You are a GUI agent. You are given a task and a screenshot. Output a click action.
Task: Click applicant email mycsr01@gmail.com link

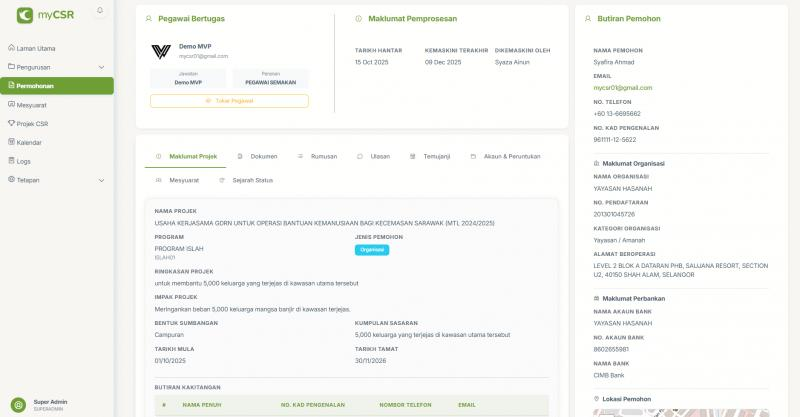pyautogui.click(x=622, y=88)
